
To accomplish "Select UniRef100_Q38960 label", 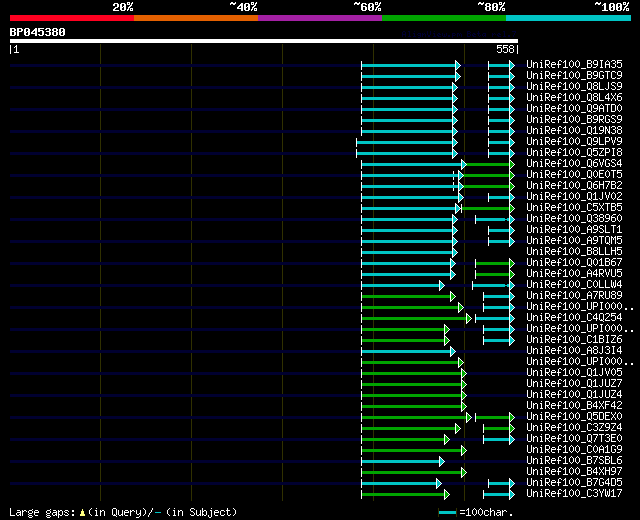I will click(574, 219).
